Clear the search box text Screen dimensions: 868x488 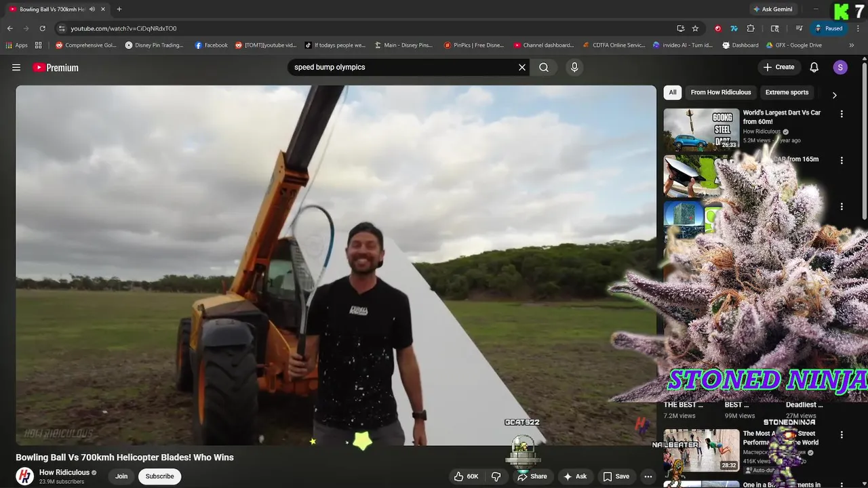pos(522,67)
